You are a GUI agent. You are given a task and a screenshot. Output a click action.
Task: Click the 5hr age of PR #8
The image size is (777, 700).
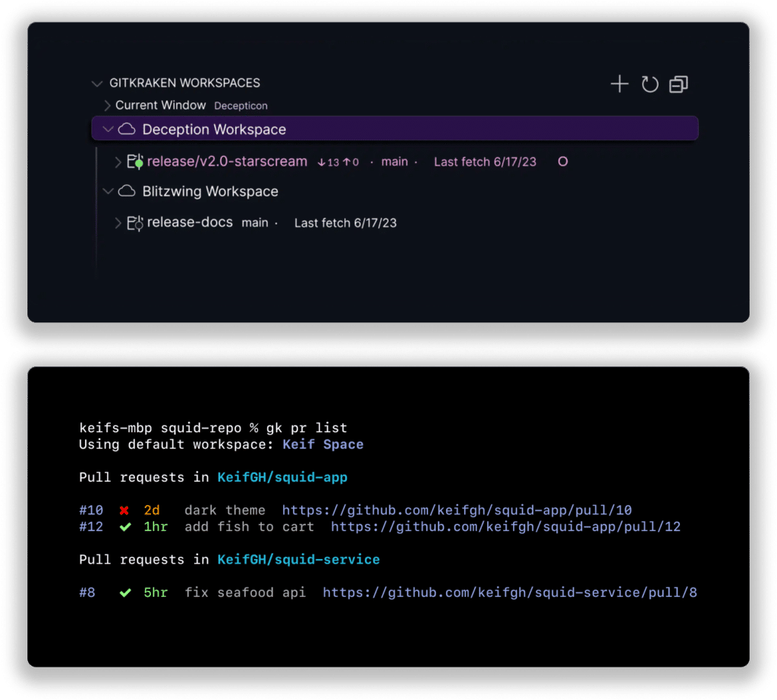point(156,592)
